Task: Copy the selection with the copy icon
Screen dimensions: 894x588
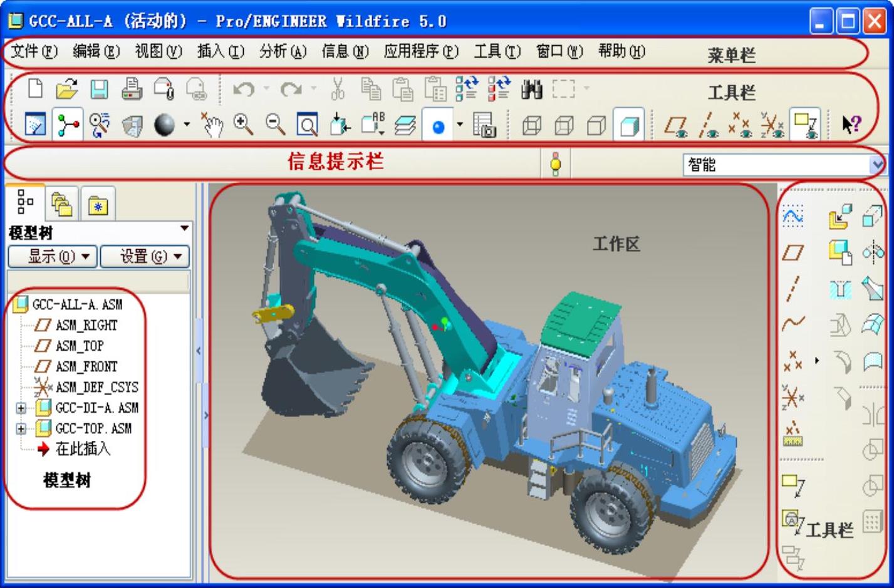Action: [x=371, y=89]
